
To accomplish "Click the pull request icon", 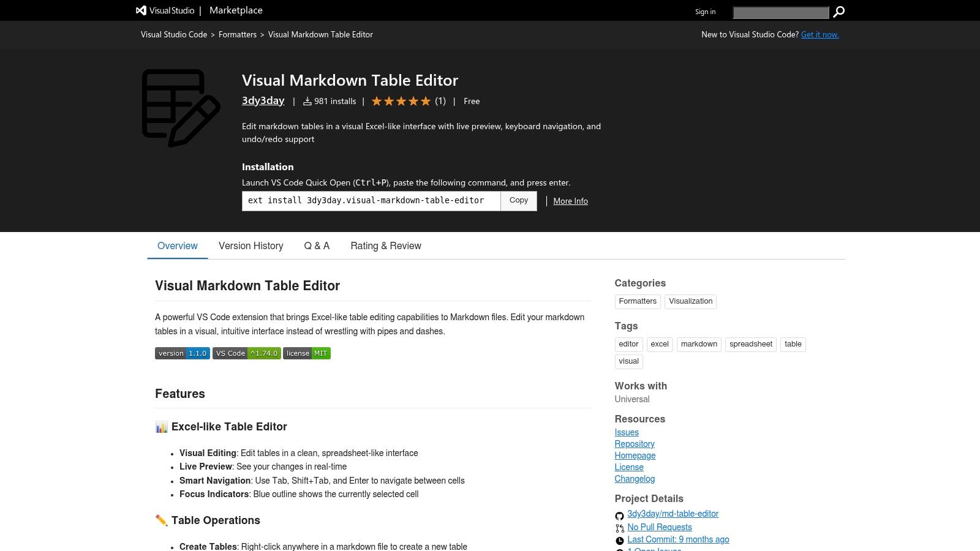I will (x=619, y=528).
